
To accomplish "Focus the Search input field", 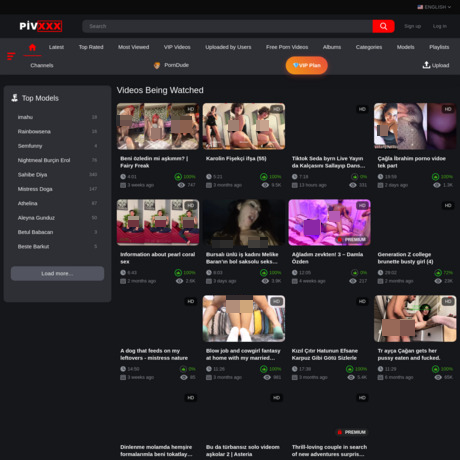I will point(227,26).
